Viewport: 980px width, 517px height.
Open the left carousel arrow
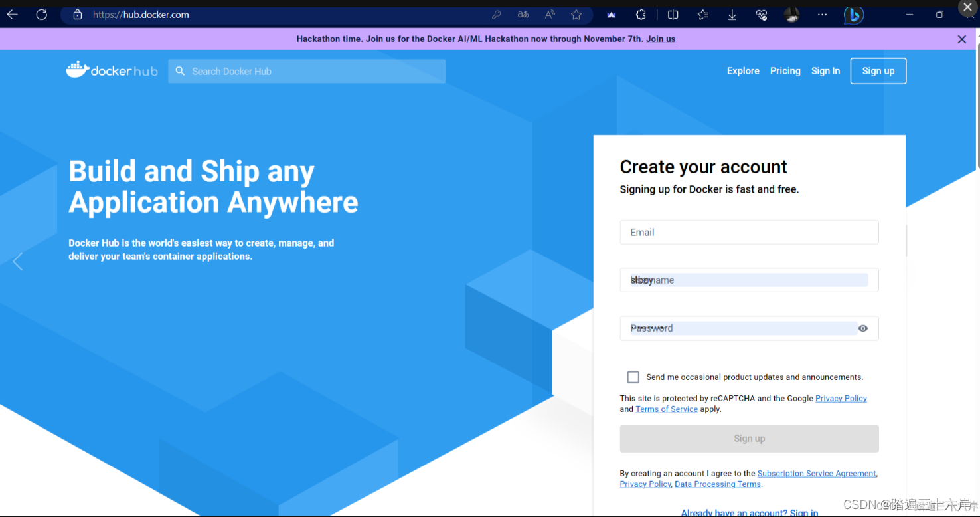[17, 261]
